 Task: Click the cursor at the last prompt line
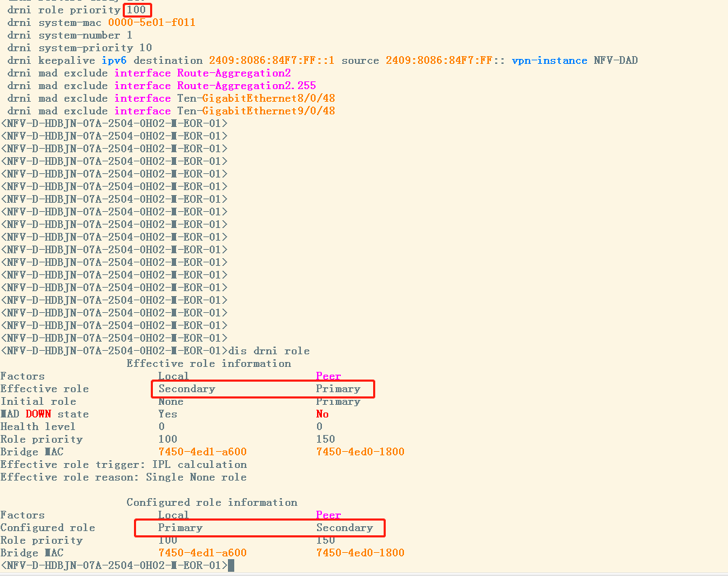tap(231, 565)
